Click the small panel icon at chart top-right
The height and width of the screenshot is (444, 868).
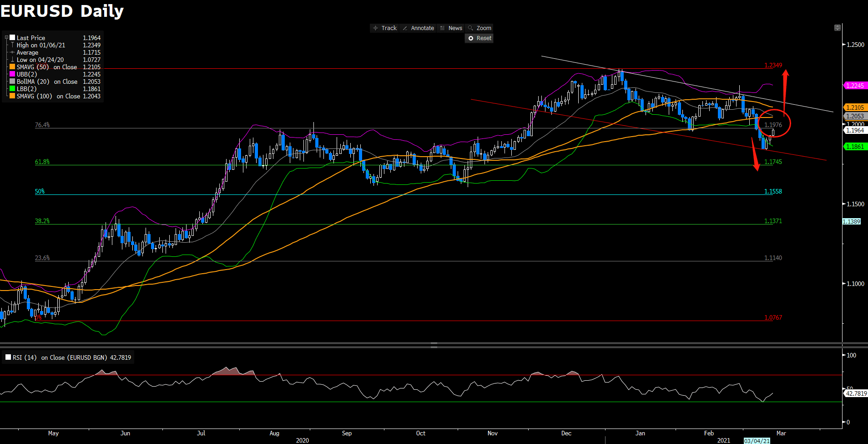(837, 28)
